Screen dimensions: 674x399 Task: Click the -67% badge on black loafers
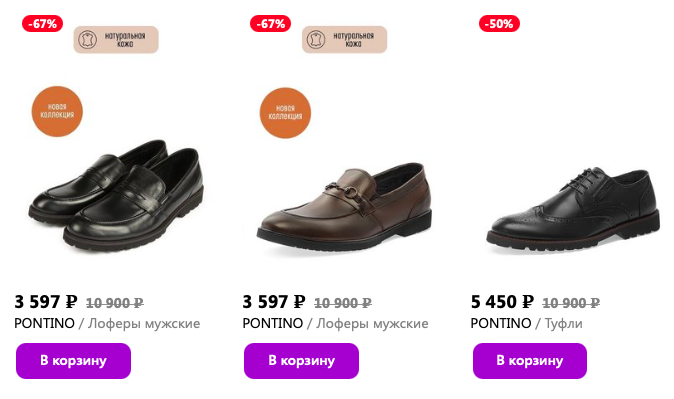pyautogui.click(x=43, y=24)
